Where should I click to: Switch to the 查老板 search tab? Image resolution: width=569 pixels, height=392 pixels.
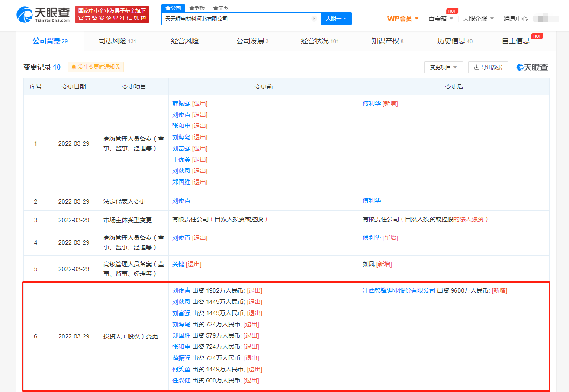[197, 8]
